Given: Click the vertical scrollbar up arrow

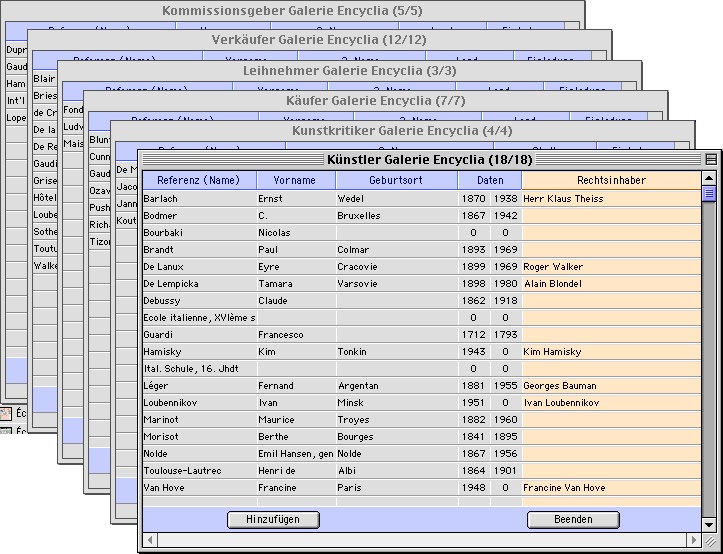Looking at the screenshot, I should point(709,178).
